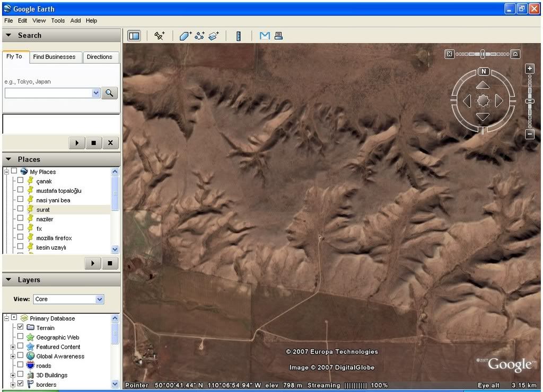Collapse the Layers panel triangle
Image resolution: width=543 pixels, height=392 pixels.
point(8,280)
